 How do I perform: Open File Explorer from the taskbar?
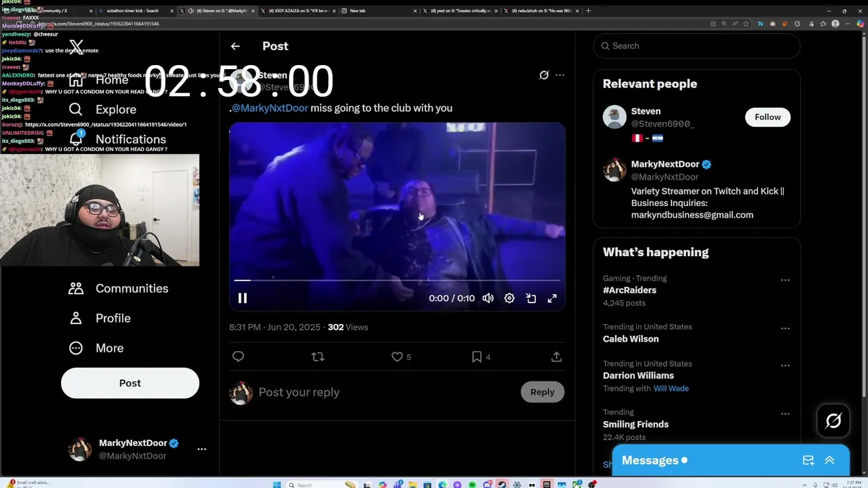tap(412, 485)
